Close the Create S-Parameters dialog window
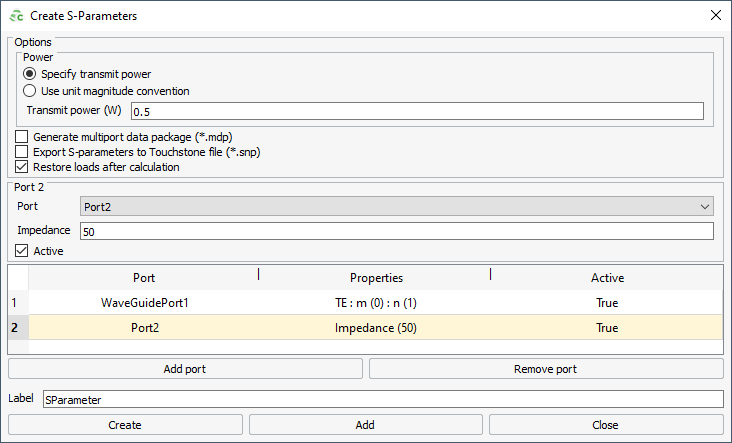 [715, 16]
